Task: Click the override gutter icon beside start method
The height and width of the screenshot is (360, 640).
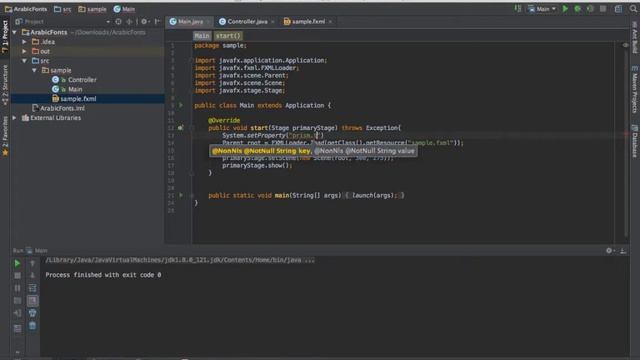Action: click(x=180, y=128)
